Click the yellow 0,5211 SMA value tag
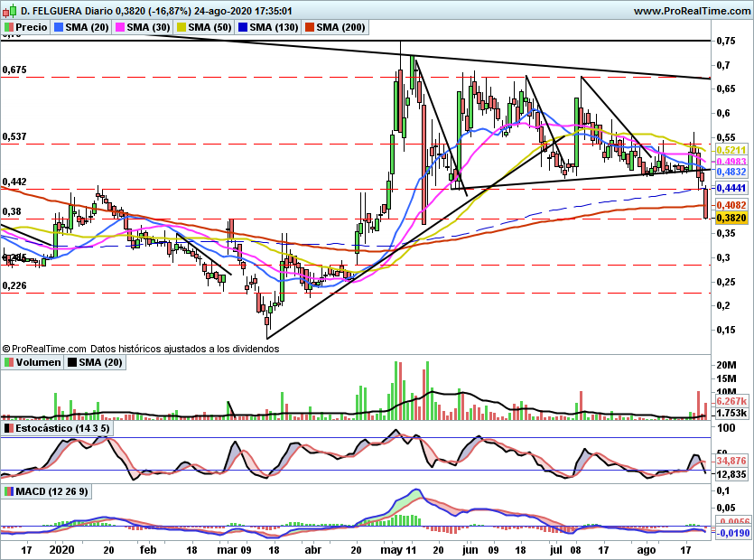Image resolution: width=754 pixels, height=560 pixels. 731,150
